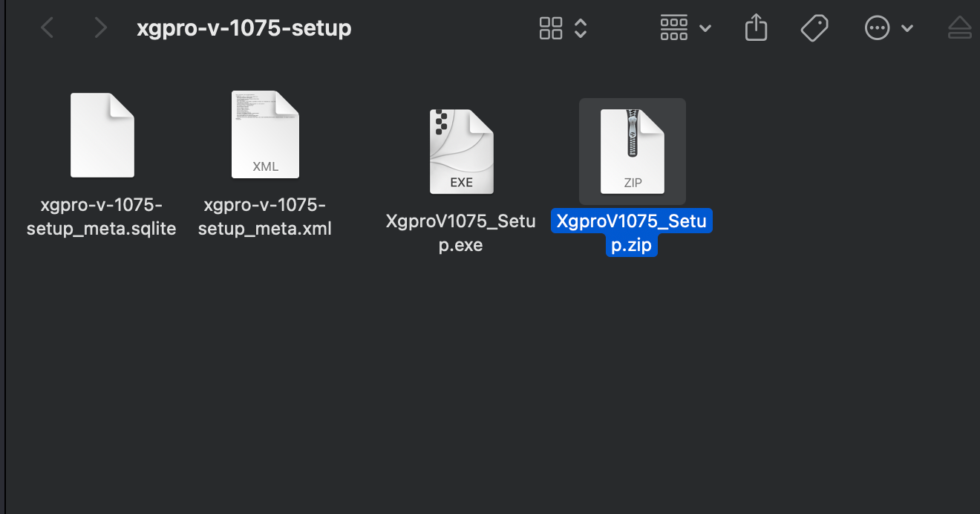Click the highlighted XgproV1075_Setup.zip filename

point(632,233)
